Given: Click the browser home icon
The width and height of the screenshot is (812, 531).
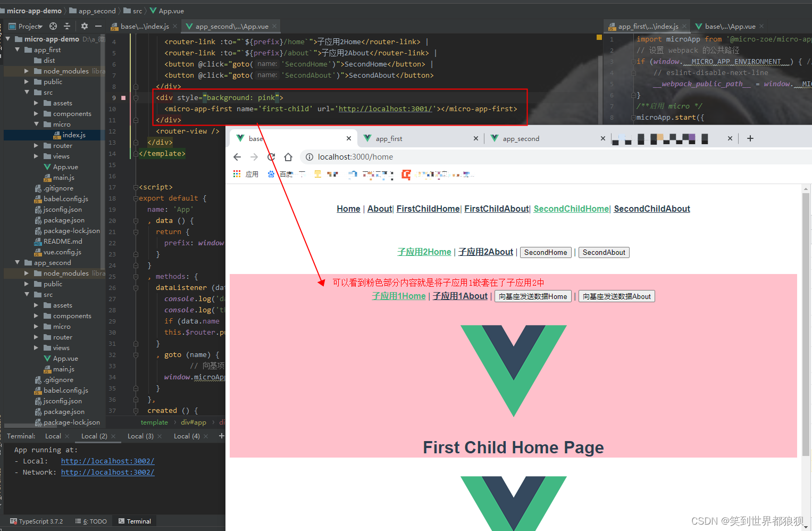Looking at the screenshot, I should tap(288, 157).
